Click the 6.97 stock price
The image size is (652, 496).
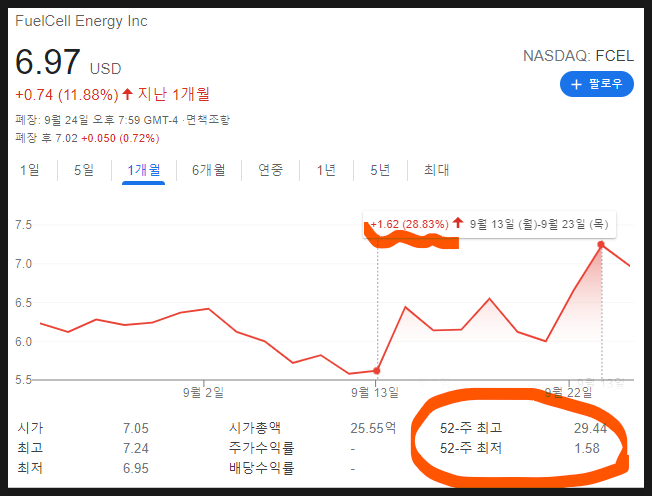[x=47, y=62]
